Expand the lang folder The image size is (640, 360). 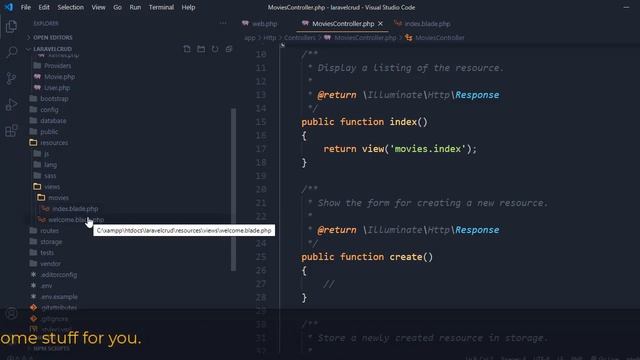[x=50, y=165]
